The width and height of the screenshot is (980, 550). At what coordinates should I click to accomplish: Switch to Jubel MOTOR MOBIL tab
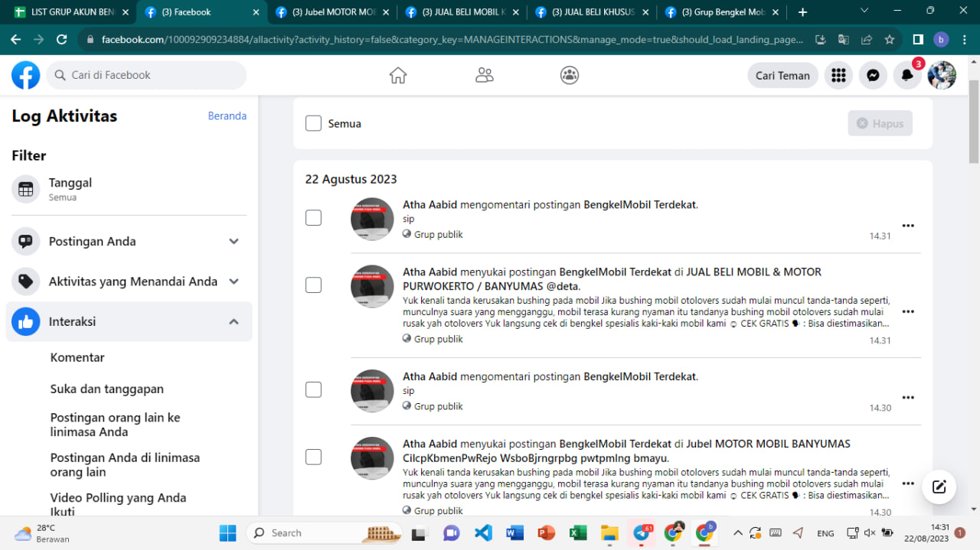tap(332, 12)
